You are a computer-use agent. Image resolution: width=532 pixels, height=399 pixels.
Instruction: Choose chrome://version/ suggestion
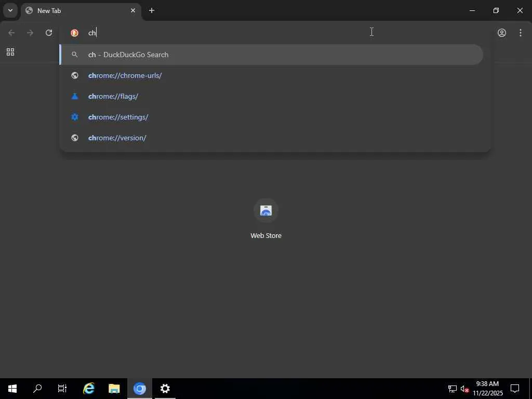[271, 138]
